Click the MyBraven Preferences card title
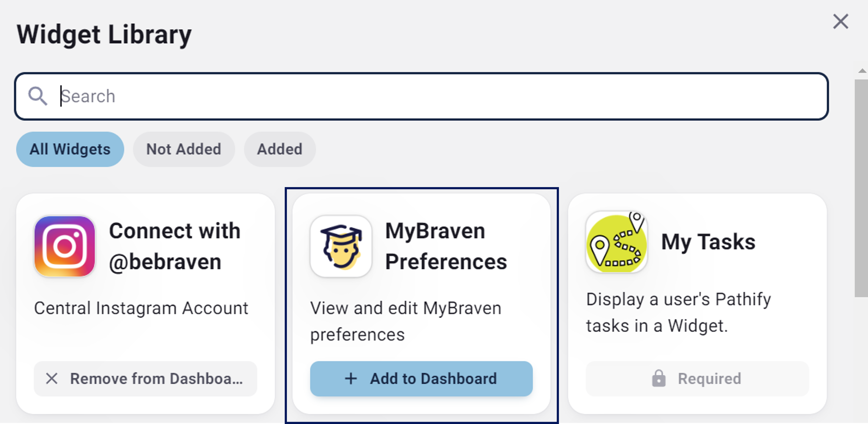 coord(445,247)
